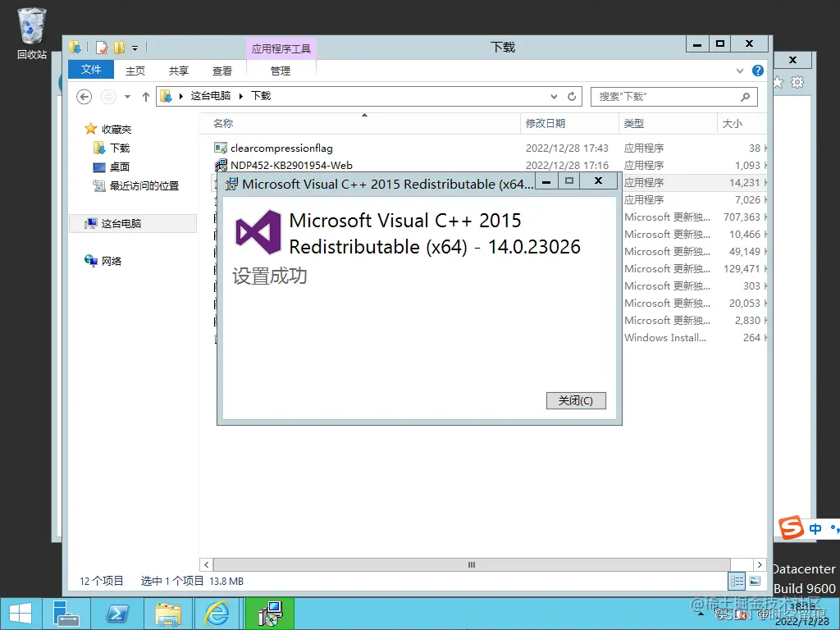Image resolution: width=840 pixels, height=630 pixels.
Task: Open Internet Explorer from the taskbar
Action: pyautogui.click(x=217, y=614)
